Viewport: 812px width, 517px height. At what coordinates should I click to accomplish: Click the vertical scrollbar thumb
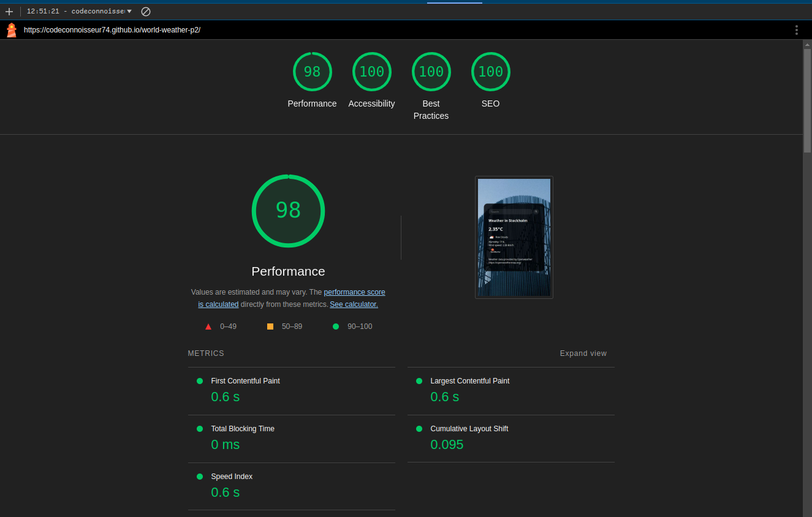pos(807,100)
